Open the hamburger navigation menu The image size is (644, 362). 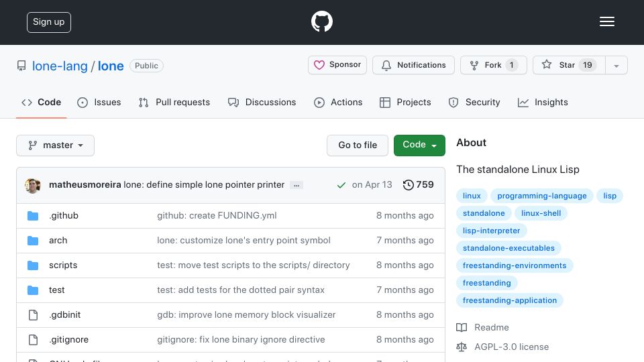click(x=606, y=21)
